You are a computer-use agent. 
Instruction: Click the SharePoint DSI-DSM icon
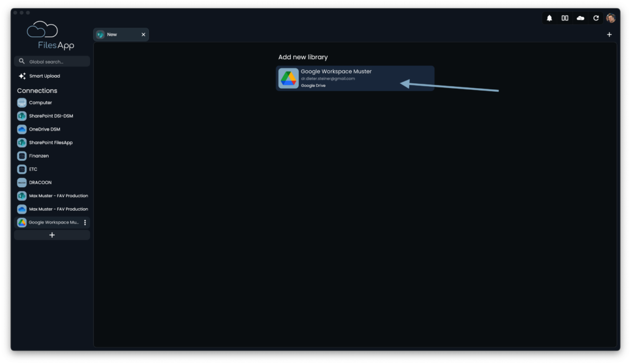pyautogui.click(x=22, y=116)
